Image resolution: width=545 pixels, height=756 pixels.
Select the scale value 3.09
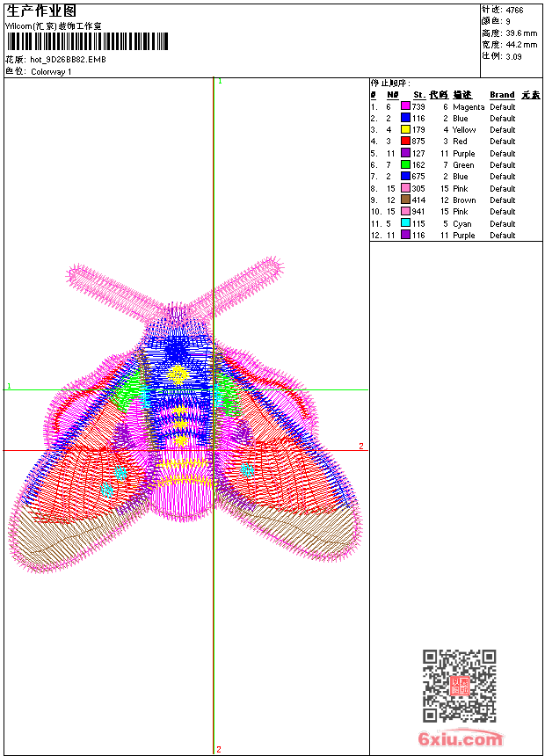point(513,56)
